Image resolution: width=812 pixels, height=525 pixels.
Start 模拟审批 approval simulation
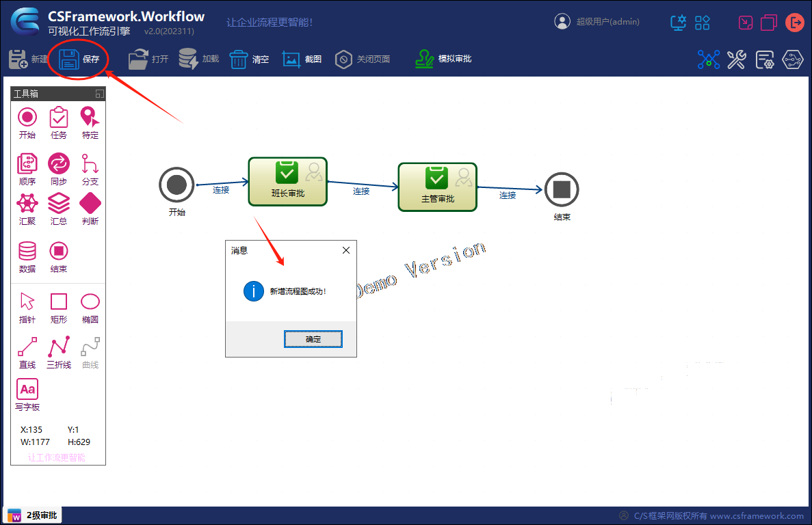[x=443, y=59]
